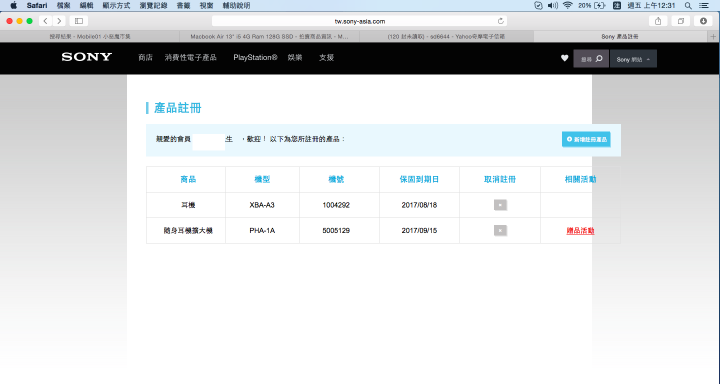Click the 支援 navigation link
Screen dimensions: 720x384
(x=326, y=57)
